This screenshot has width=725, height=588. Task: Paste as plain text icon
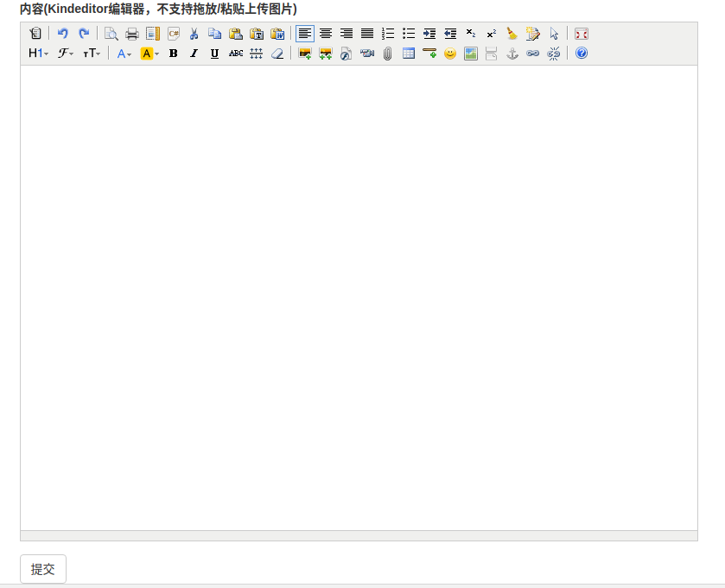point(257,34)
